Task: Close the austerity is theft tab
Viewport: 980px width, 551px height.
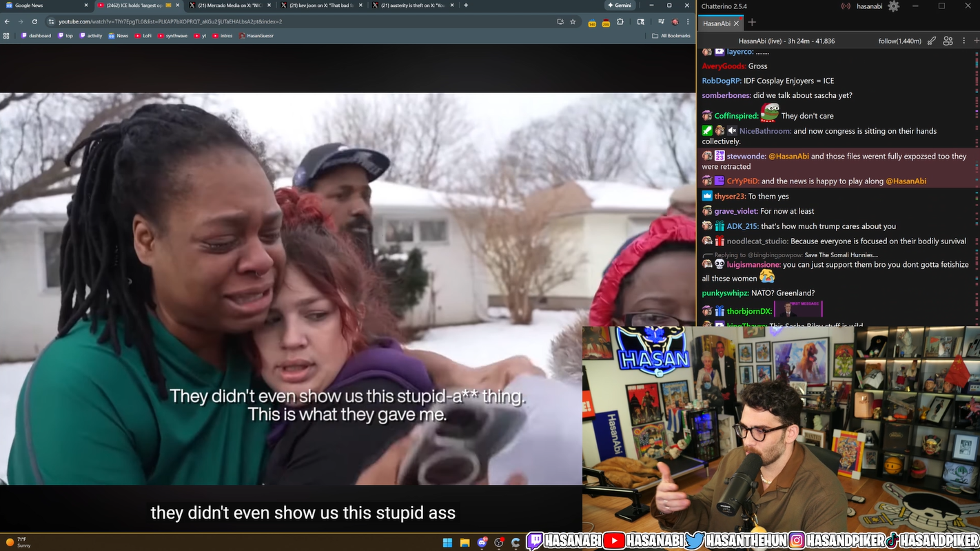Action: tap(452, 6)
